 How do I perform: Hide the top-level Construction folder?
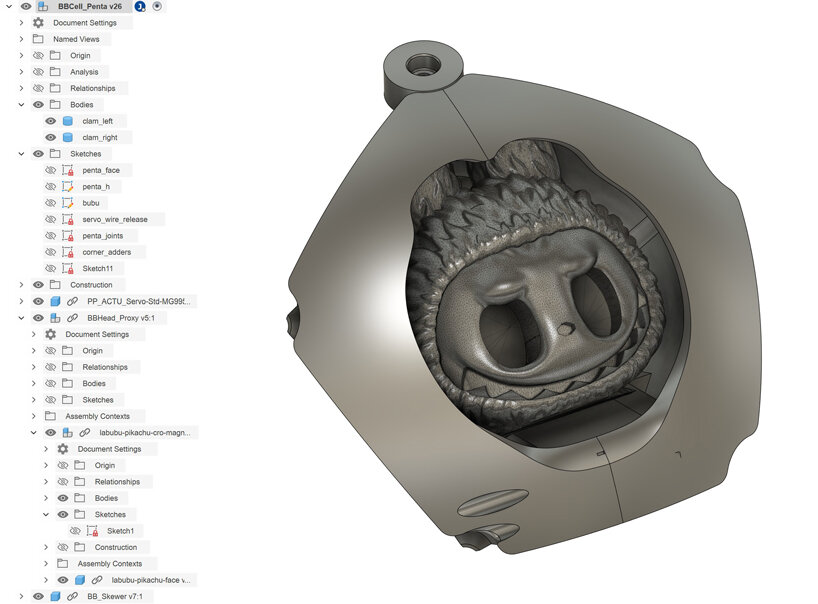point(38,285)
